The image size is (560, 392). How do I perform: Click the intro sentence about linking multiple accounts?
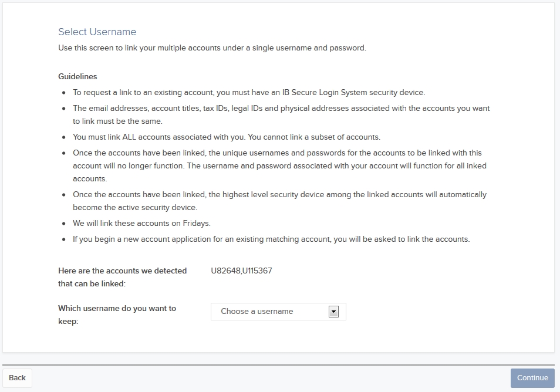pyautogui.click(x=212, y=48)
